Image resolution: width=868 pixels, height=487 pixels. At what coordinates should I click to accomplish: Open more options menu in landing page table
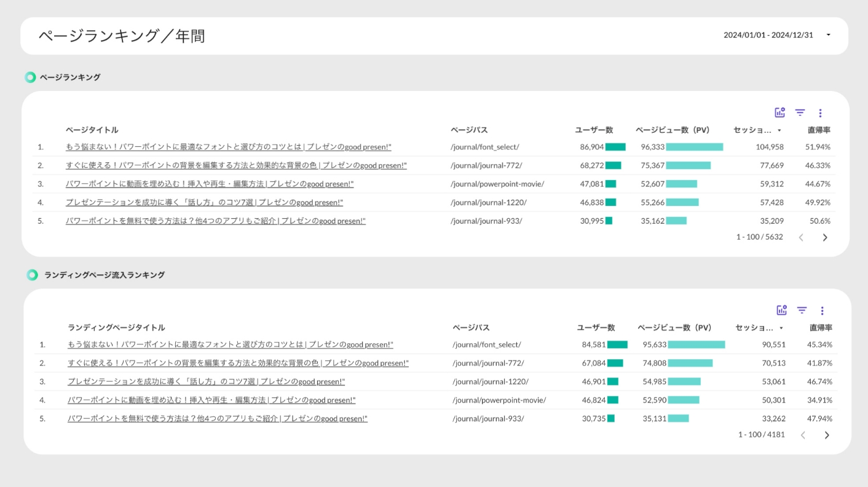tap(822, 311)
